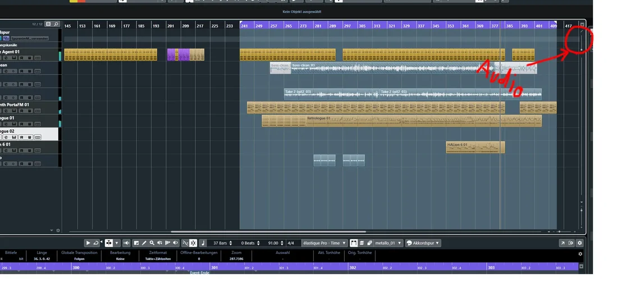Click the 4/4 time signature field
Viewport: 644px width, 281px height.
[291, 243]
